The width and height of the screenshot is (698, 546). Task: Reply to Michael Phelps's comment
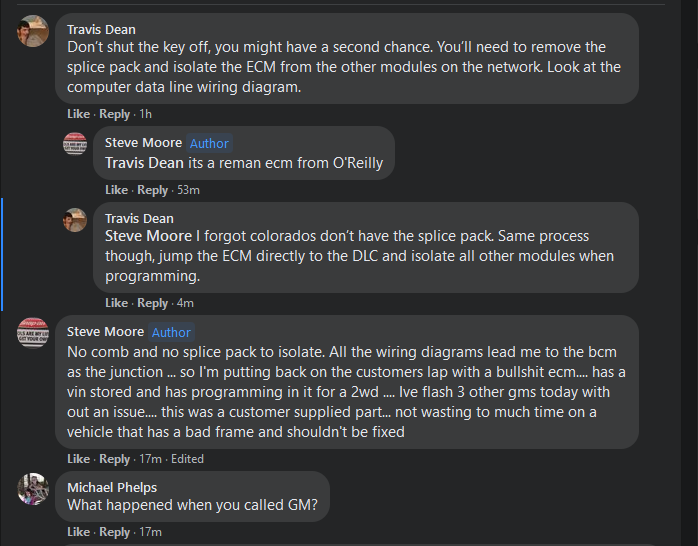tap(115, 532)
